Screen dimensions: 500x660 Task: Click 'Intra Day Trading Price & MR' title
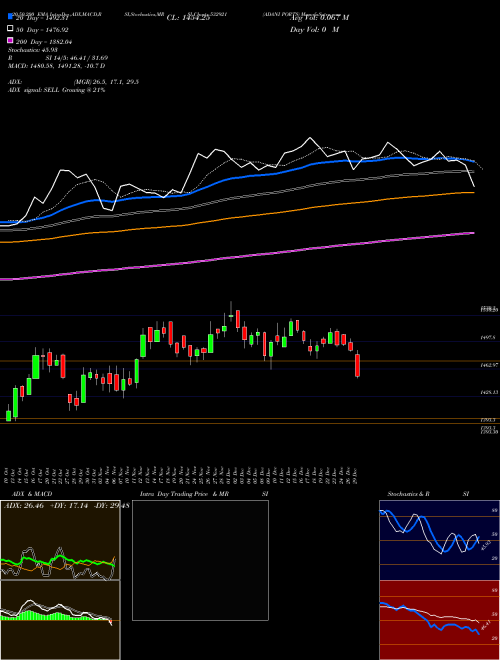pos(184,494)
